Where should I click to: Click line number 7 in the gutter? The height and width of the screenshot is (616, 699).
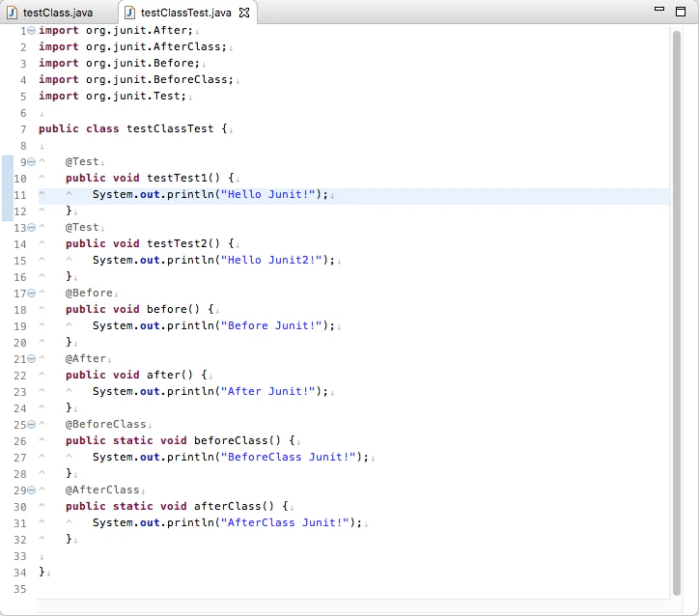click(23, 129)
